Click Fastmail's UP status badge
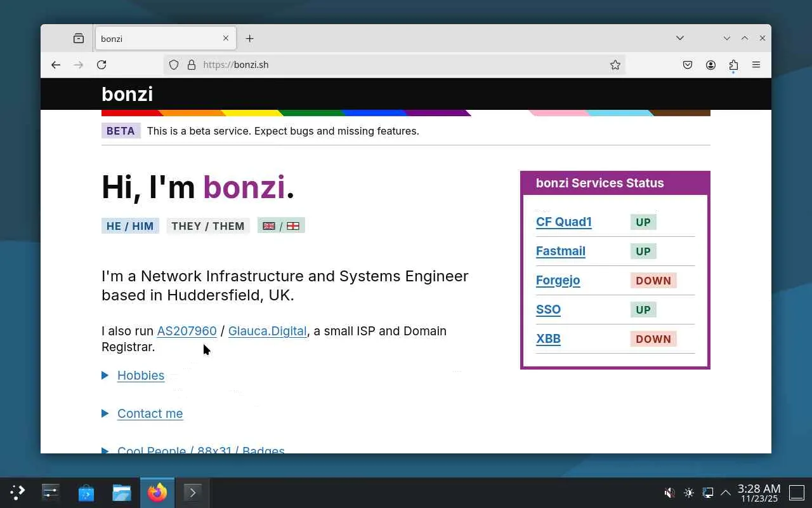812x508 pixels. tap(643, 251)
